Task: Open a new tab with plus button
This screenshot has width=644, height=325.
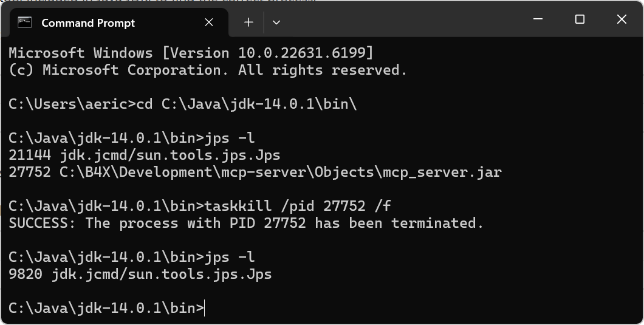Action: [x=248, y=22]
